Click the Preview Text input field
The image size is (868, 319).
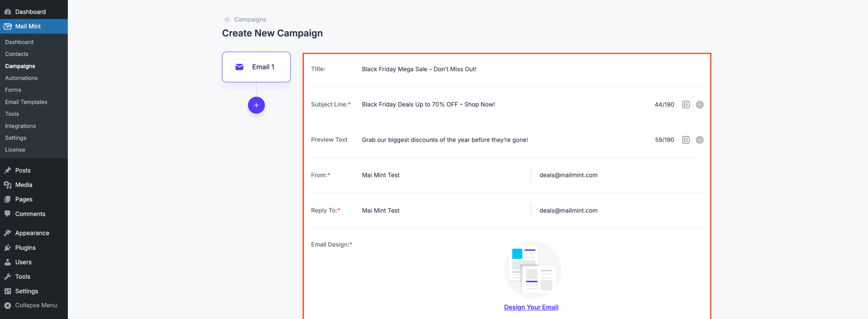point(504,140)
